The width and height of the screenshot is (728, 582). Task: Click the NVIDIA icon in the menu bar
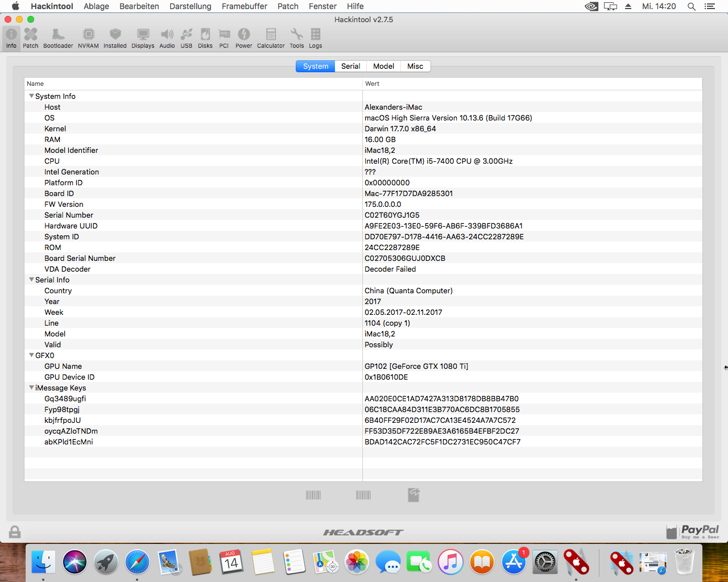click(x=591, y=6)
